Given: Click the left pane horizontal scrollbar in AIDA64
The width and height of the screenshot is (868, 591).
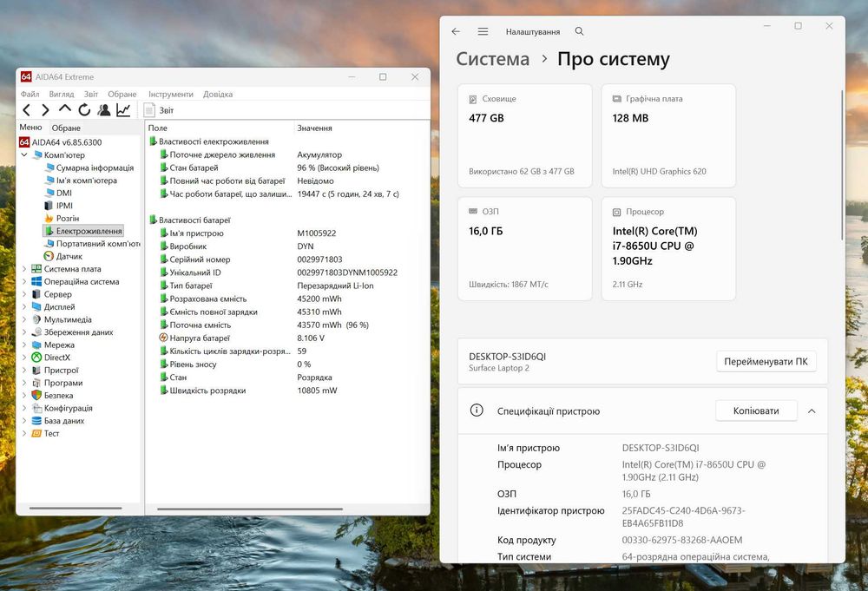Looking at the screenshot, I should click(x=76, y=508).
